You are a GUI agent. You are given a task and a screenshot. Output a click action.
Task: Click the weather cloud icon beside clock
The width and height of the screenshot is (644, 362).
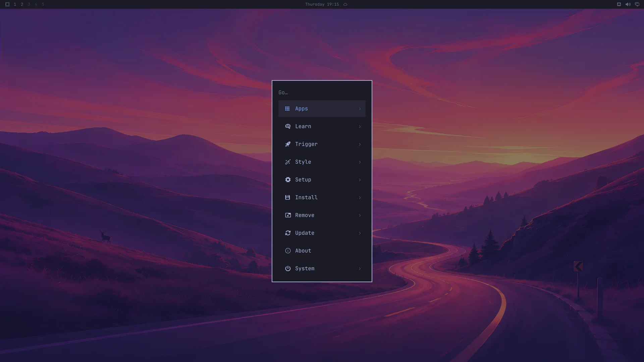(x=345, y=4)
